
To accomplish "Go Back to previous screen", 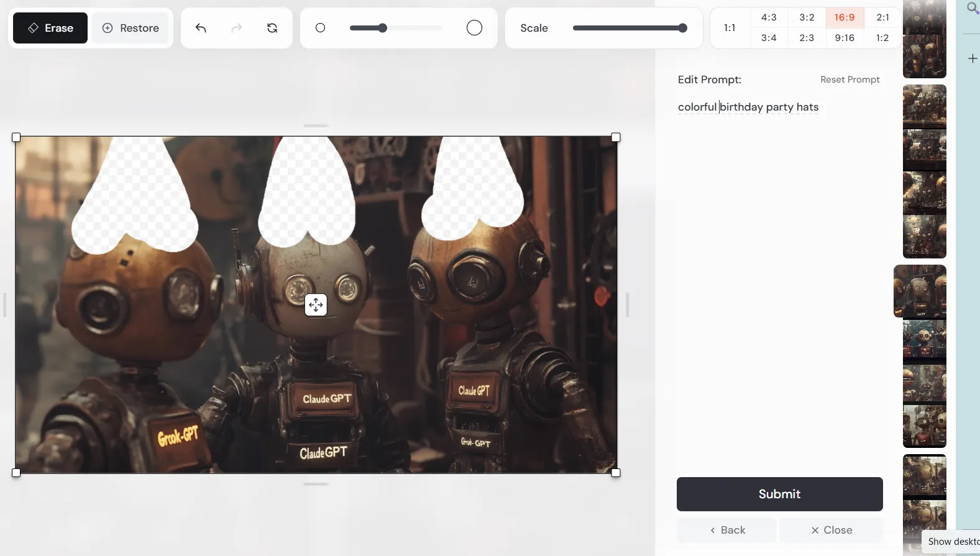I will (726, 530).
